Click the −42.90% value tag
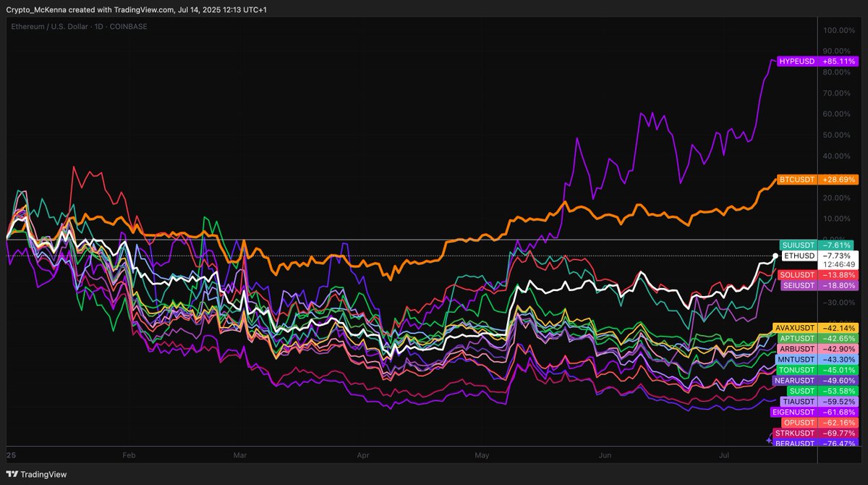The width and height of the screenshot is (868, 485). click(838, 348)
